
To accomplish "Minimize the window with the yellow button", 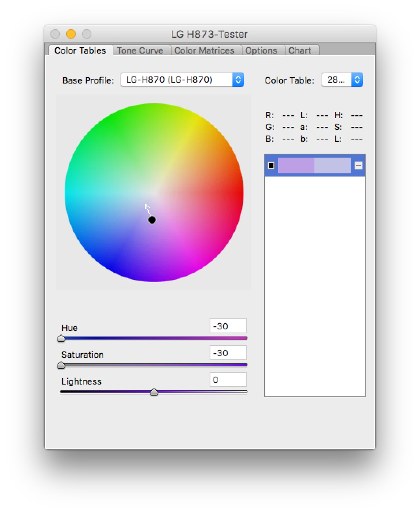I will coord(71,34).
